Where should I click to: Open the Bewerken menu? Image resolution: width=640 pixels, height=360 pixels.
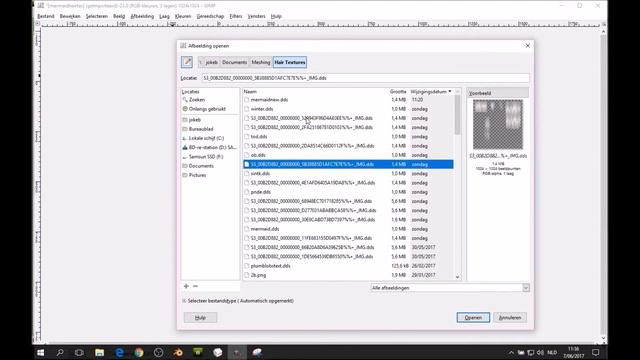(70, 16)
